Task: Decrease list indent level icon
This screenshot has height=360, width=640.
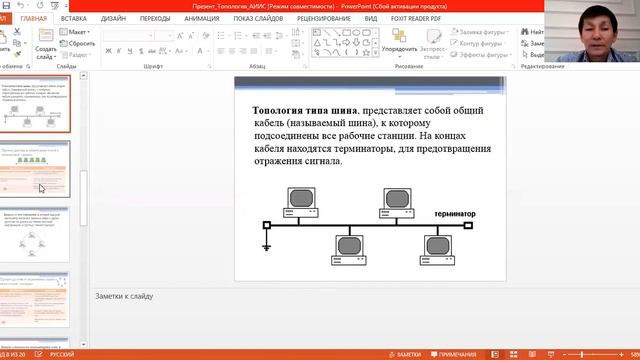Action: click(256, 36)
